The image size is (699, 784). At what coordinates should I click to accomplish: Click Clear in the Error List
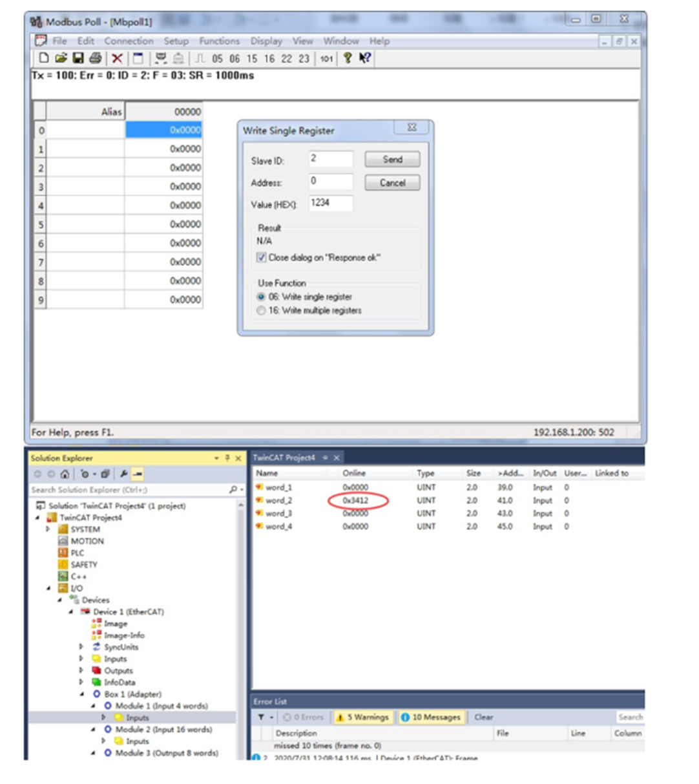484,717
